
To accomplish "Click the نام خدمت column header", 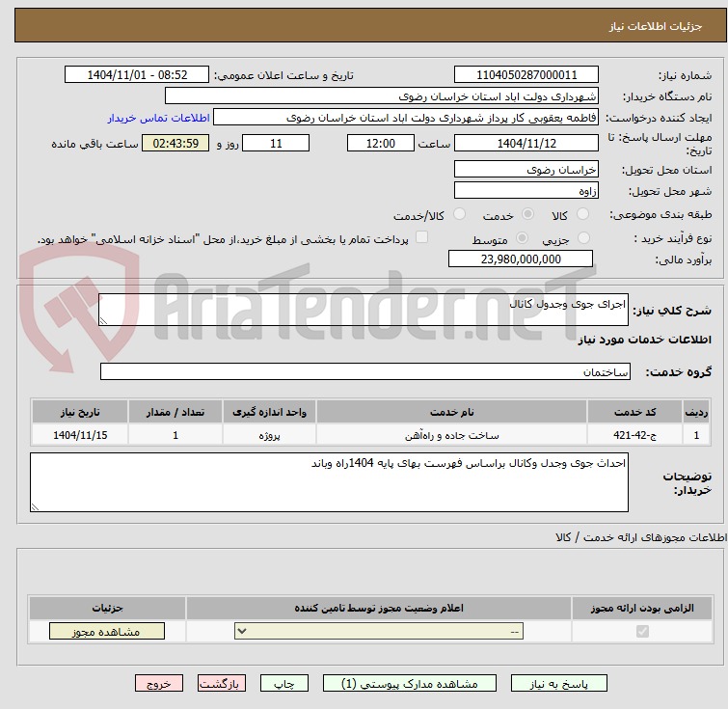I will click(452, 412).
